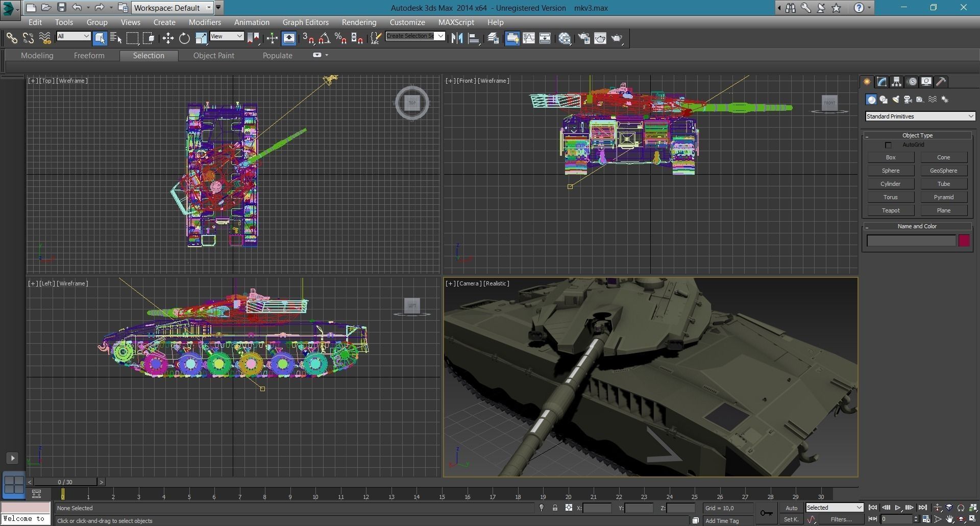Screen dimensions: 980x526
Task: Open the Schematic View
Action: (545, 38)
